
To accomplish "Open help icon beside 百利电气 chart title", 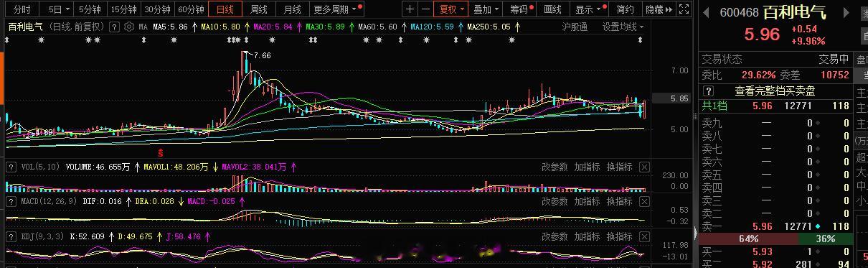I will [114, 27].
